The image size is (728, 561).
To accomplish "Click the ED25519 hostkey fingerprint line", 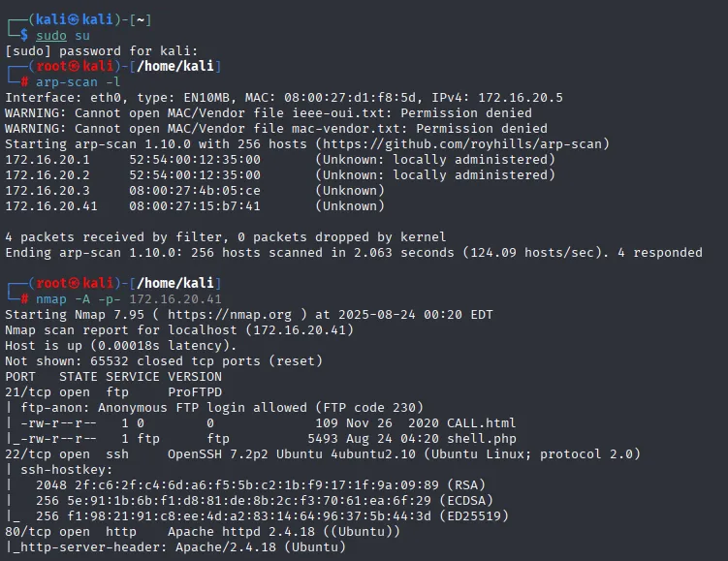I will point(272,516).
